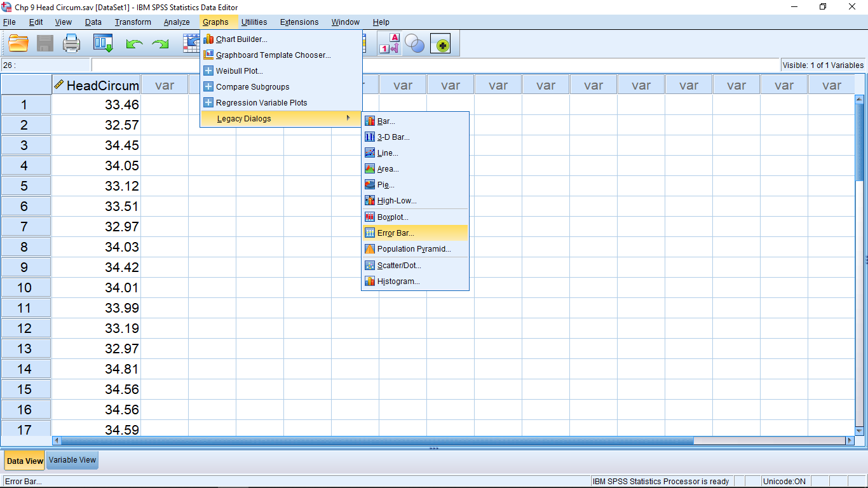The width and height of the screenshot is (868, 488).
Task: Click the HeadCircum column header
Action: [x=97, y=85]
